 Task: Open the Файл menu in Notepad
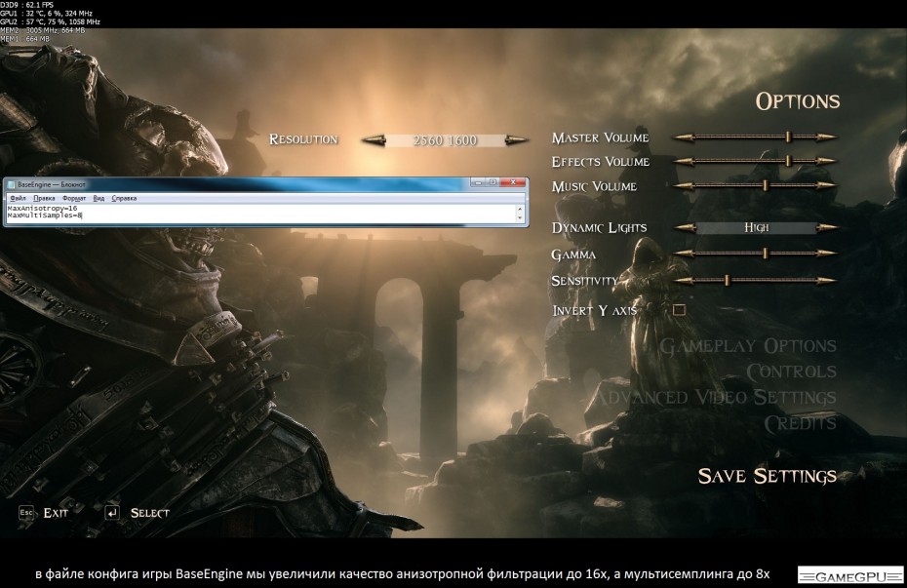pos(17,198)
